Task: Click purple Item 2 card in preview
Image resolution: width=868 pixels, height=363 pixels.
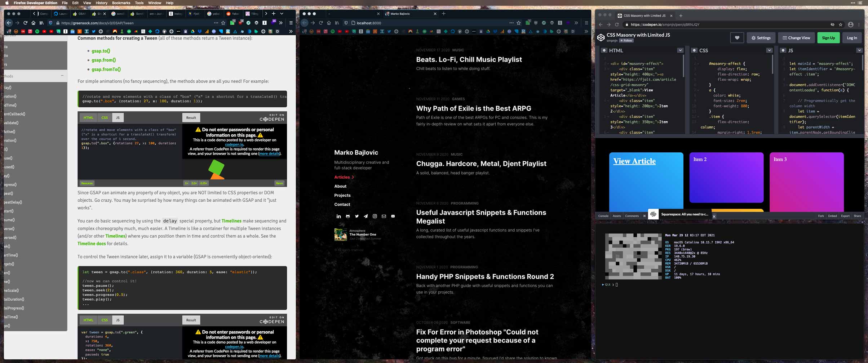Action: (x=726, y=178)
